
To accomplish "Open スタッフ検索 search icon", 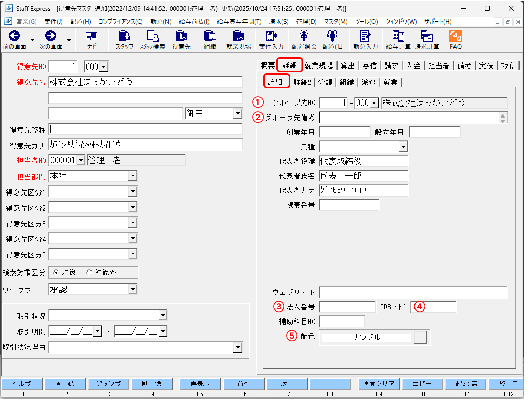I will (152, 39).
